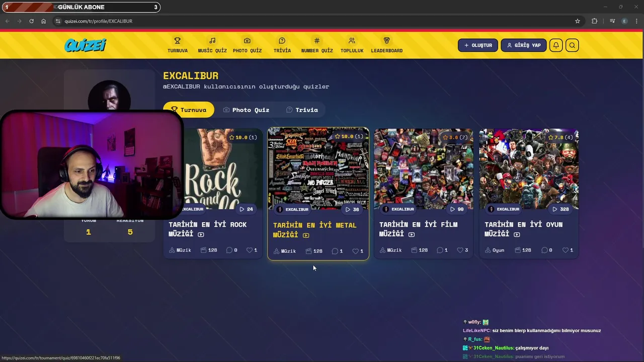Open Number Quiz in the top navigation

point(317,45)
